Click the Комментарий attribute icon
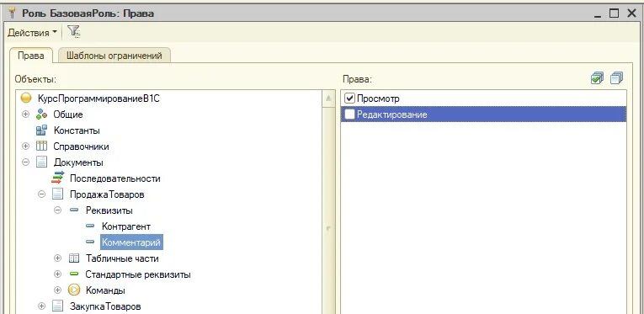The height and width of the screenshot is (314, 644). pyautogui.click(x=90, y=242)
